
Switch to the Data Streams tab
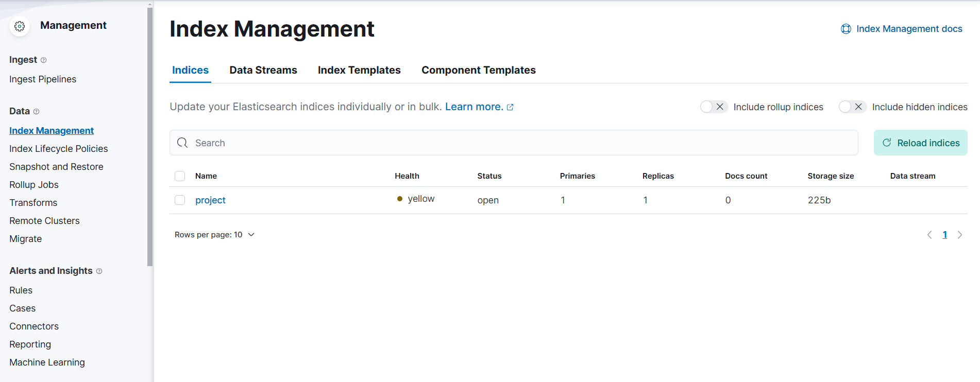coord(263,70)
